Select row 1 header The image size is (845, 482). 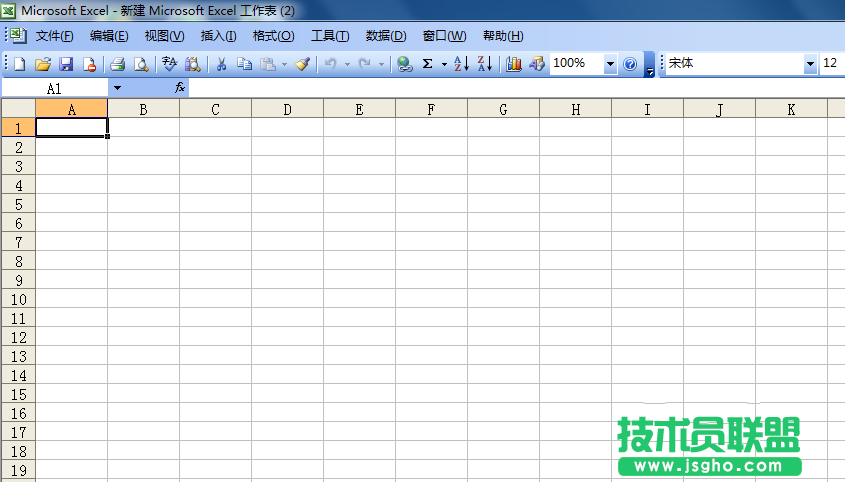click(18, 128)
